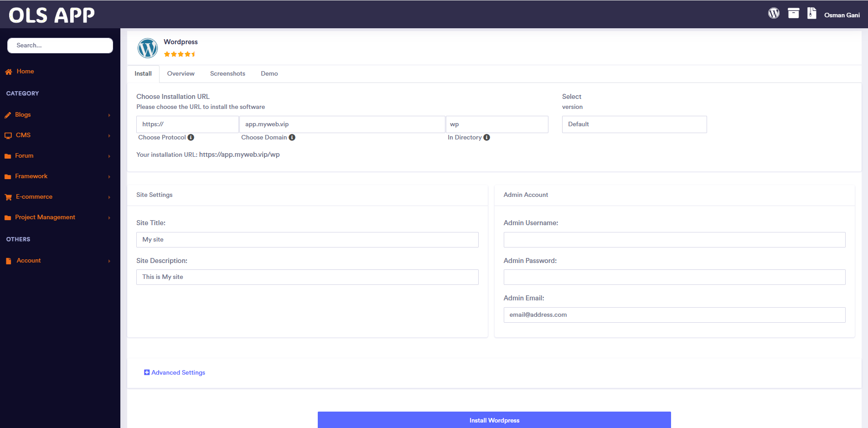The height and width of the screenshot is (428, 868).
Task: Click the WordPress icon in top header
Action: coord(774,14)
